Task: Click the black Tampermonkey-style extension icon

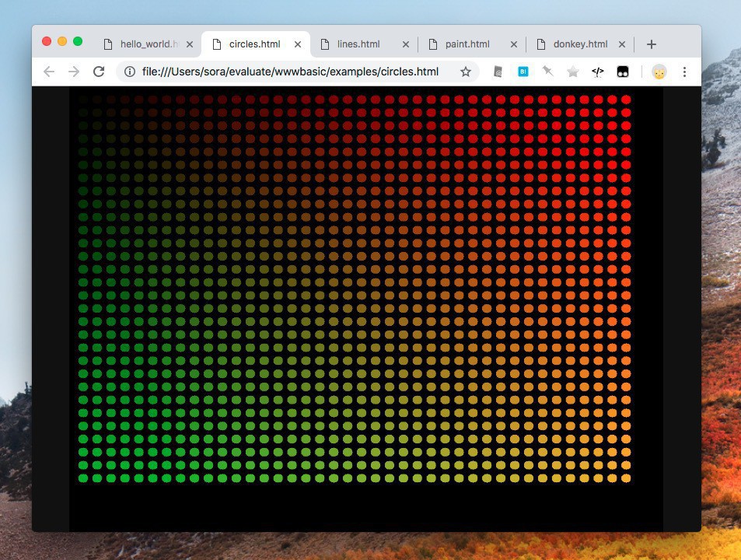Action: 622,72
